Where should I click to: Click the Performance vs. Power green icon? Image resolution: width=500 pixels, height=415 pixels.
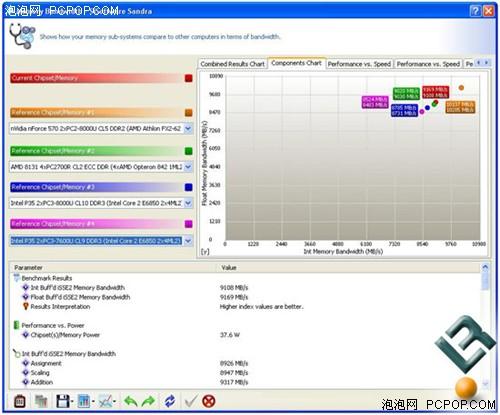16,325
